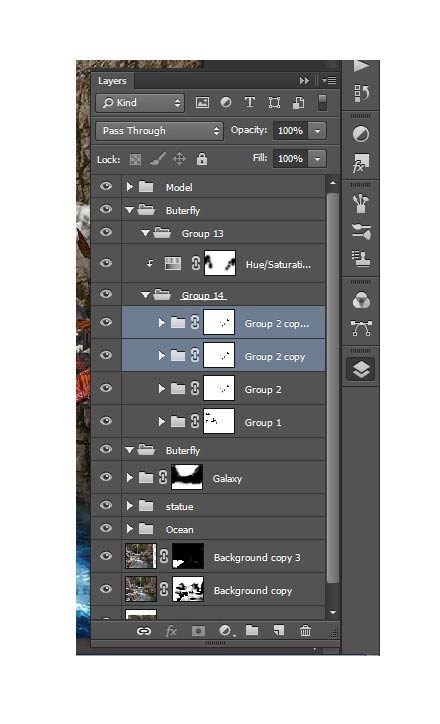Hide the Galaxy group eye
This screenshot has height=724, width=440.
coord(106,477)
